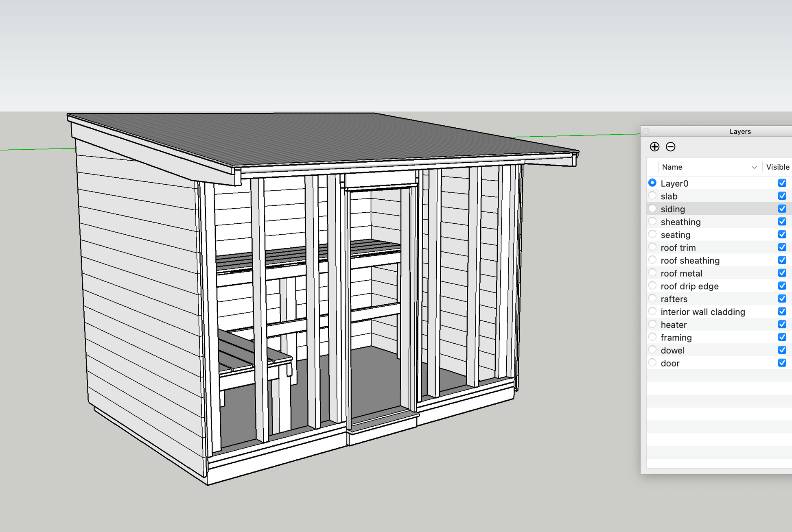Close the Layers panel window
792x532 pixels.
pyautogui.click(x=646, y=131)
